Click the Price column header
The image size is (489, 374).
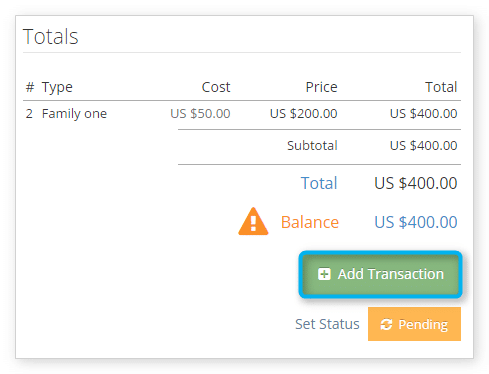(x=321, y=87)
